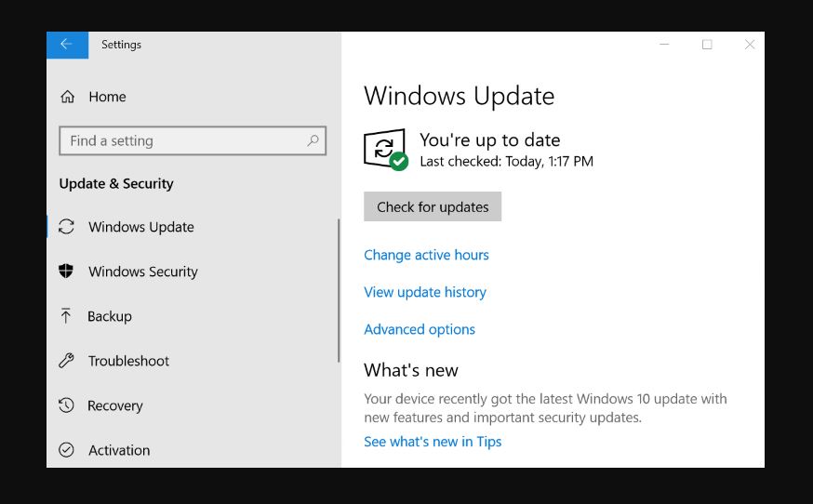Click the Troubleshoot wrench icon
Image resolution: width=813 pixels, height=504 pixels.
(x=66, y=361)
